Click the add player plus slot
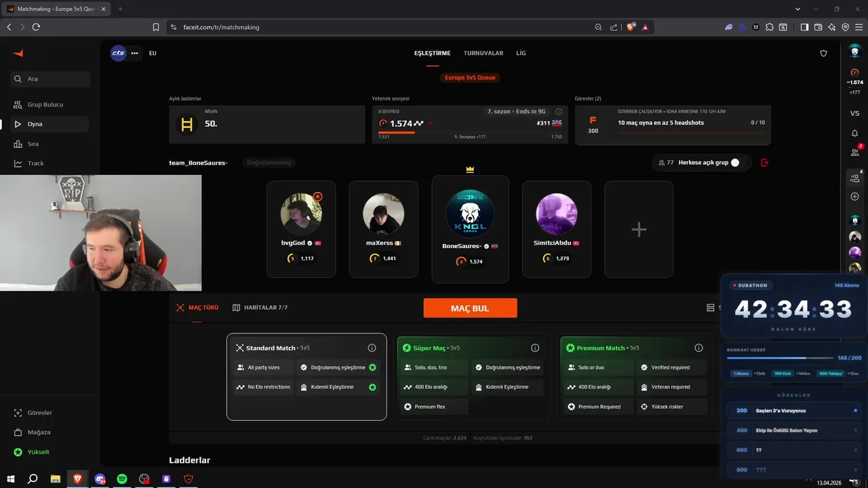 point(639,229)
